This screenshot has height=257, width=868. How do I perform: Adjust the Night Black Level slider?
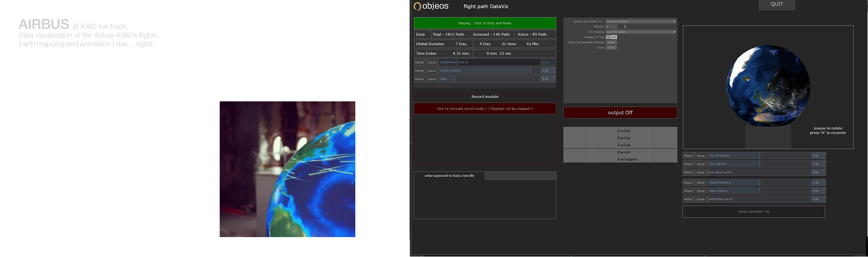pyautogui.click(x=759, y=199)
